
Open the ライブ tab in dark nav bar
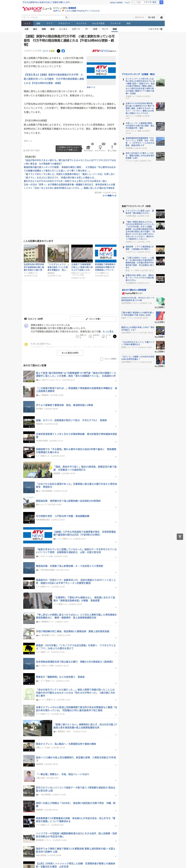click(49, 24)
